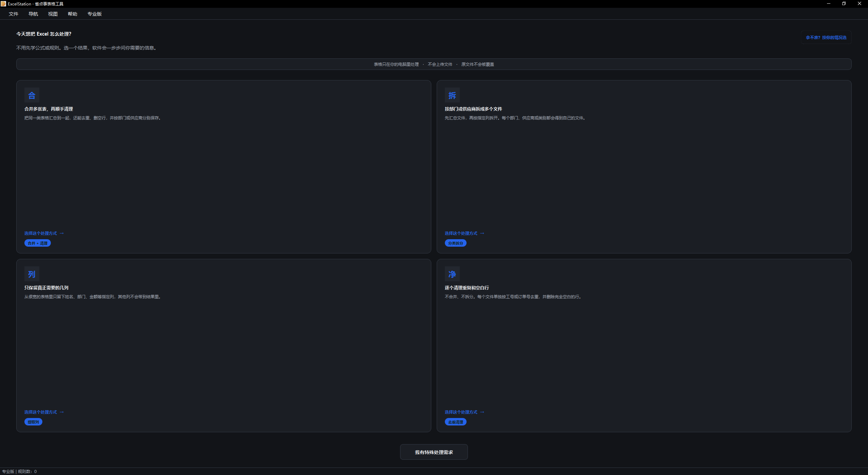Close the ExcelStation window
868x475 pixels.
(860, 4)
